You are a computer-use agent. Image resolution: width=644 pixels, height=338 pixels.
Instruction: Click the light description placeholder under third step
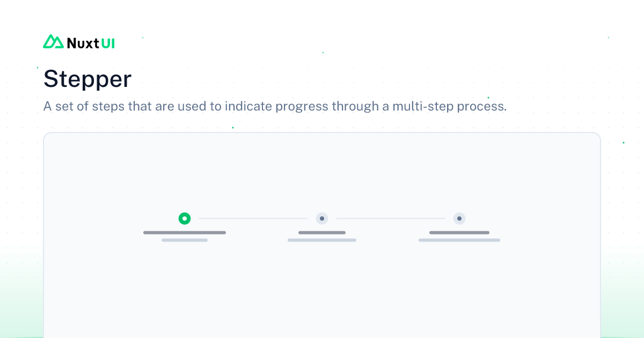pyautogui.click(x=459, y=240)
